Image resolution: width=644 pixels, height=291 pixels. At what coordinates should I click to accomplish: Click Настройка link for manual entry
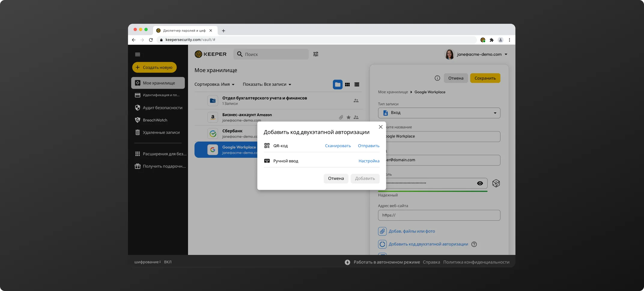point(369,161)
